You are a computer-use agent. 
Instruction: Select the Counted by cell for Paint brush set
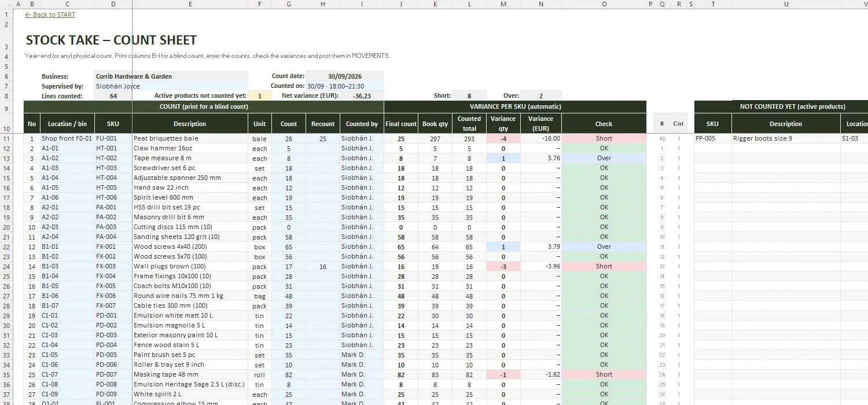[362, 355]
